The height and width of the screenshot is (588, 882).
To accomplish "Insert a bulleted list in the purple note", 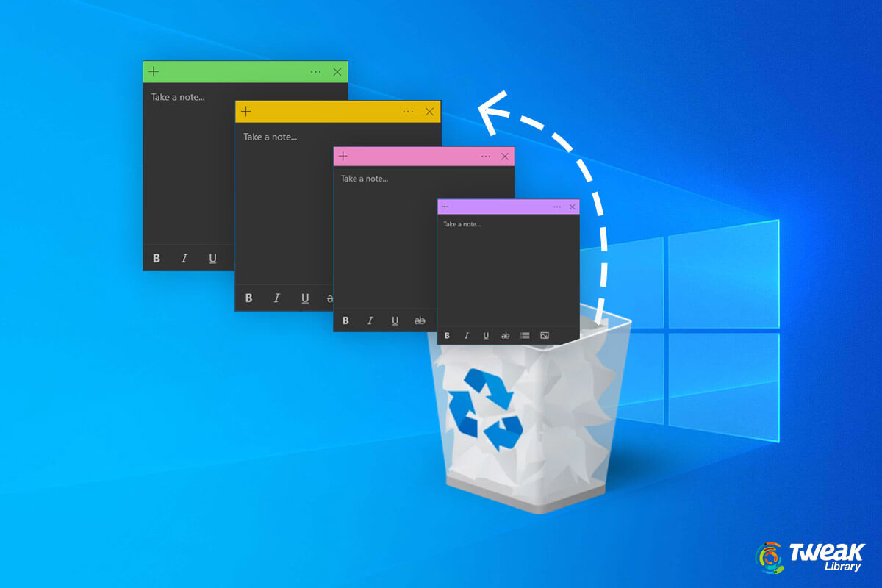I will [x=524, y=336].
